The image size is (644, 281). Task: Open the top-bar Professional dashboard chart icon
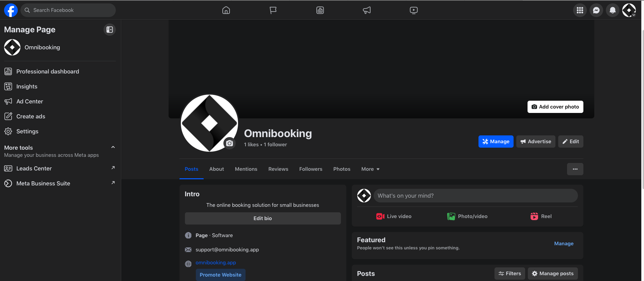tap(320, 10)
